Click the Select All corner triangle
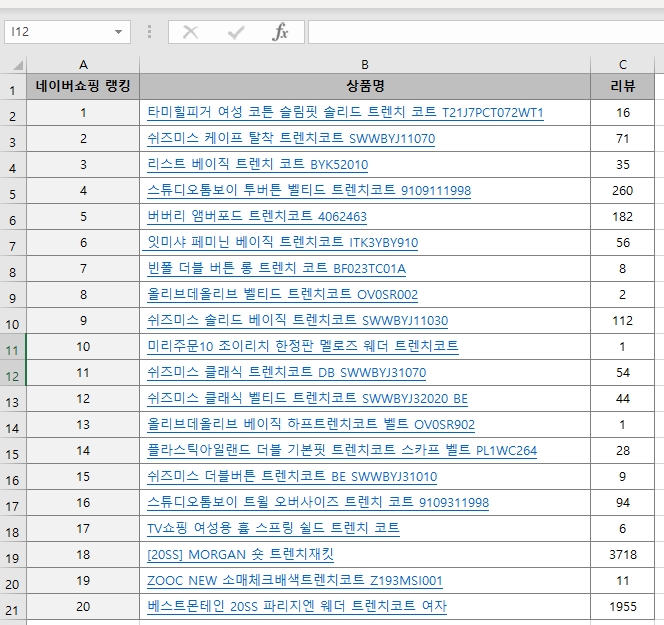 point(17,65)
